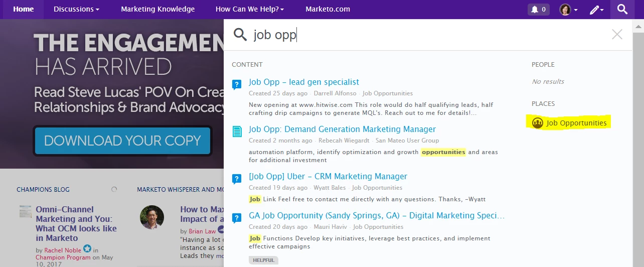Click question icon for Uber CRM post

[x=237, y=179]
